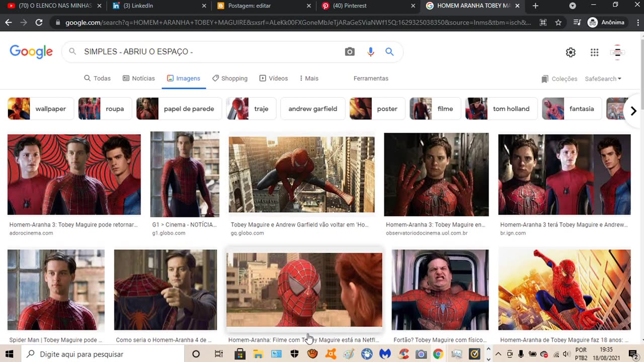Open Ferramentas search tools
This screenshot has width=644, height=362.
(371, 78)
